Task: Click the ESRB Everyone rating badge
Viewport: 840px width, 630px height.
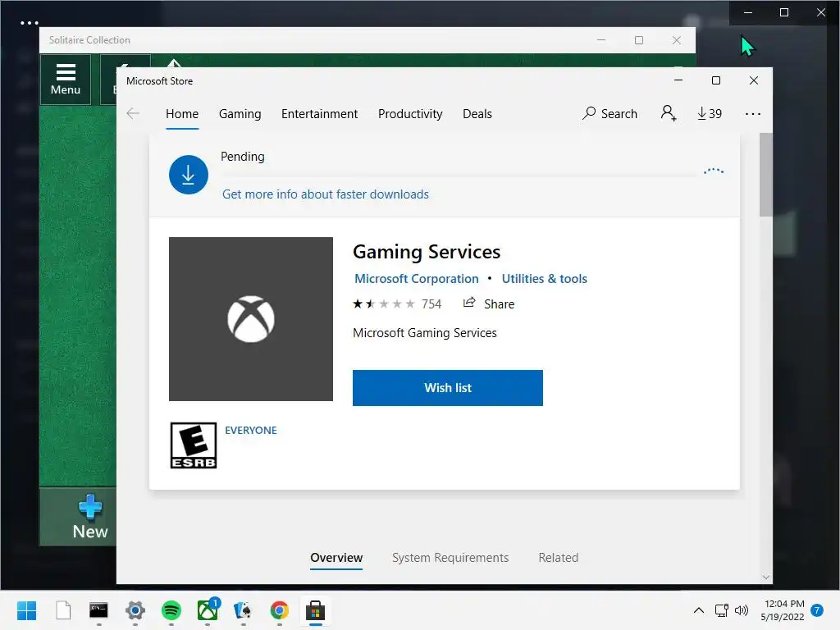Action: [x=194, y=445]
